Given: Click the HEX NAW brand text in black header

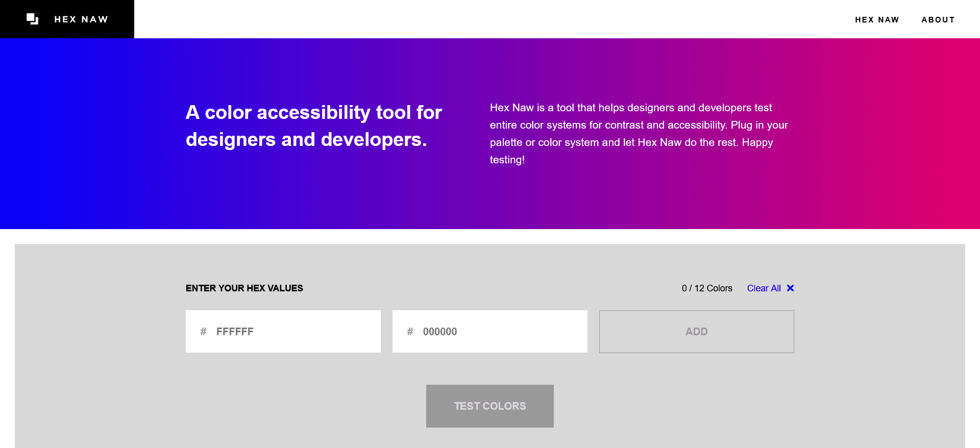Looking at the screenshot, I should pos(81,19).
